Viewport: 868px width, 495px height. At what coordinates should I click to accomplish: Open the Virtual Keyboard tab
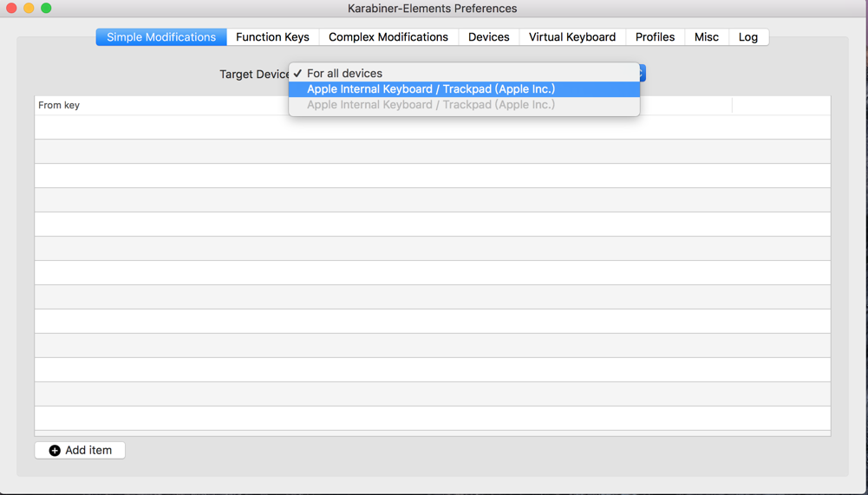[x=571, y=37]
